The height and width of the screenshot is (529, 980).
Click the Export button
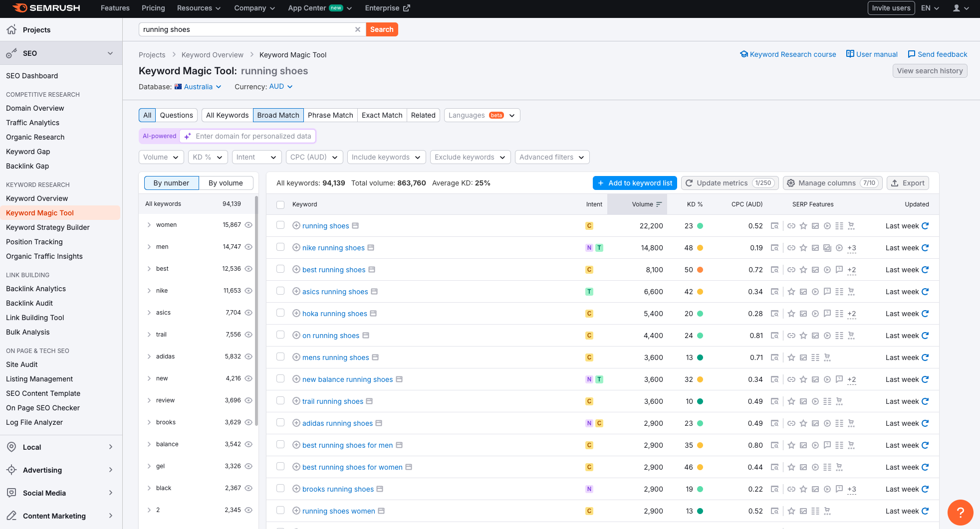pos(908,183)
